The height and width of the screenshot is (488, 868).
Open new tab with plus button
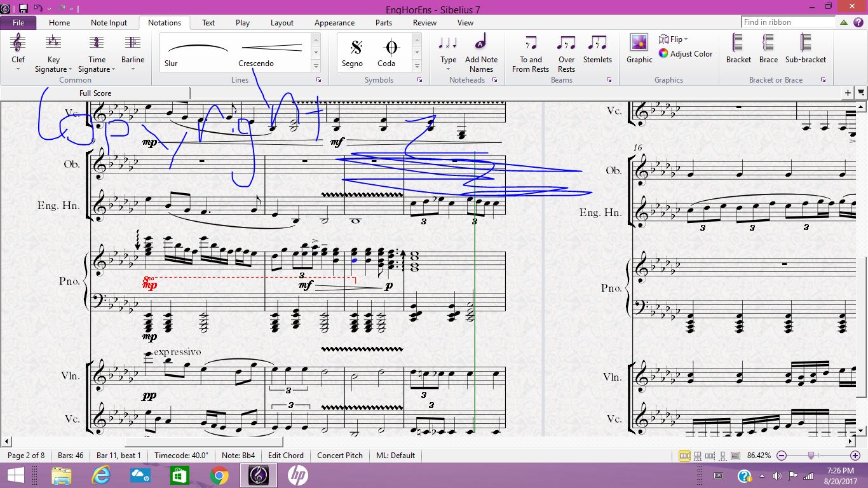tap(848, 93)
